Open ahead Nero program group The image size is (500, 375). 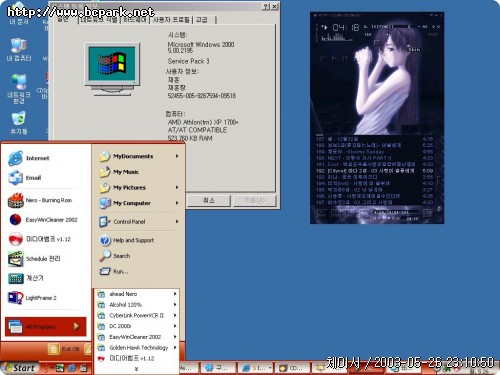point(137,294)
